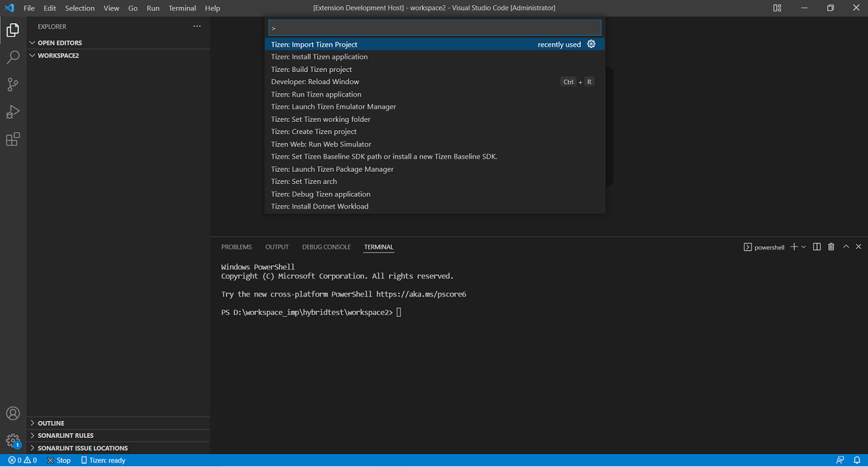Split the terminal pane
Screen dimensions: 868x467
[x=816, y=247]
